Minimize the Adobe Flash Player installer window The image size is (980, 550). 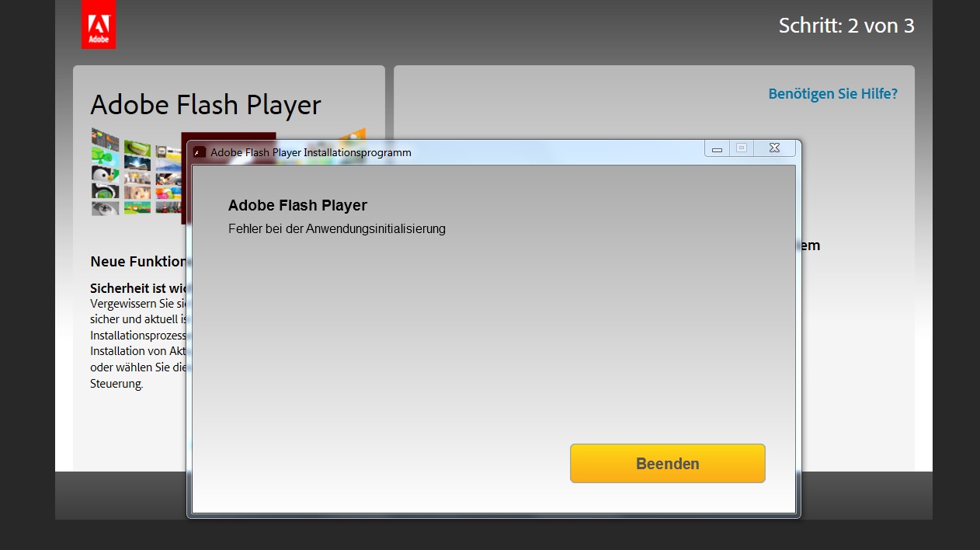click(x=717, y=148)
